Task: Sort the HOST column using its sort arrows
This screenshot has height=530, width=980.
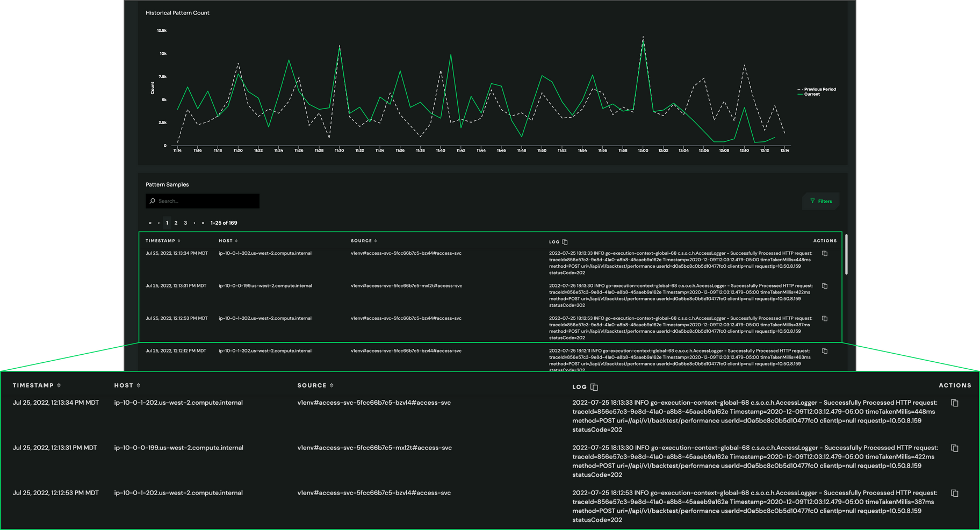Action: [235, 240]
